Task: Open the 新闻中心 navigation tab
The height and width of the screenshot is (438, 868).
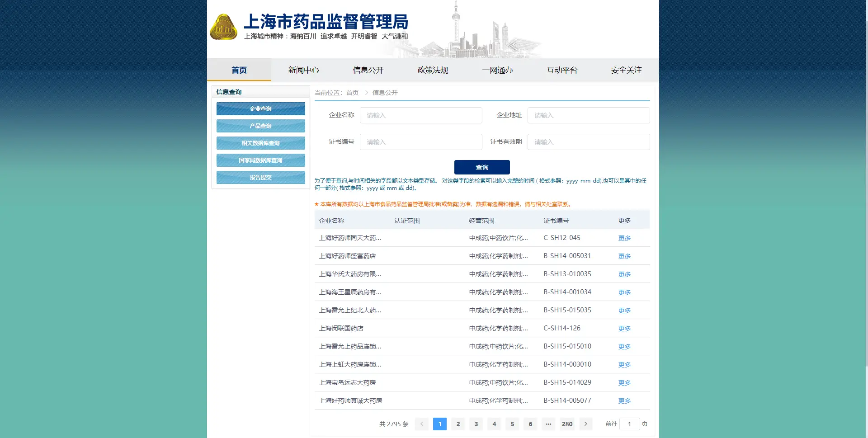Action: pos(303,70)
